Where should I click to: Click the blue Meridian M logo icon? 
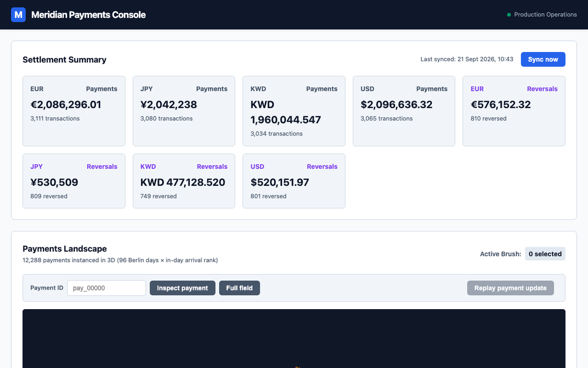tap(18, 15)
